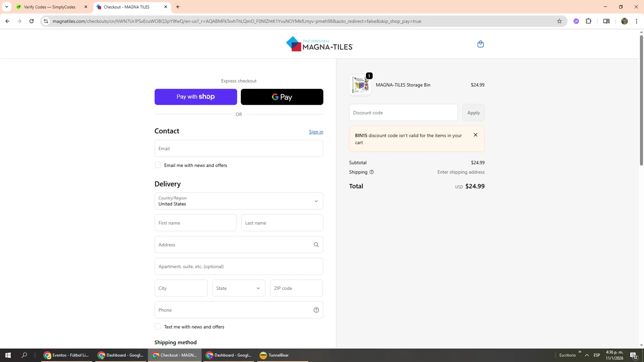Show shipping info help icon
This screenshot has width=644, height=362.
point(372,172)
